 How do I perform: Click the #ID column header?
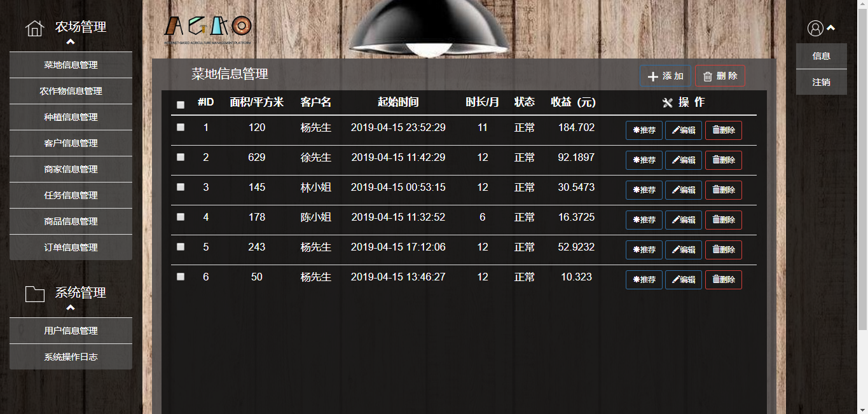tap(205, 102)
